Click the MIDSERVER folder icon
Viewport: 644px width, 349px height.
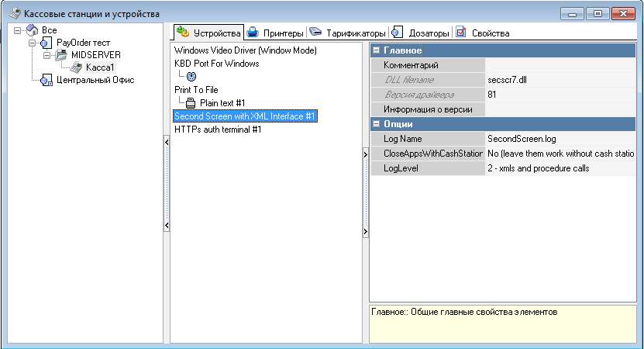pos(61,55)
